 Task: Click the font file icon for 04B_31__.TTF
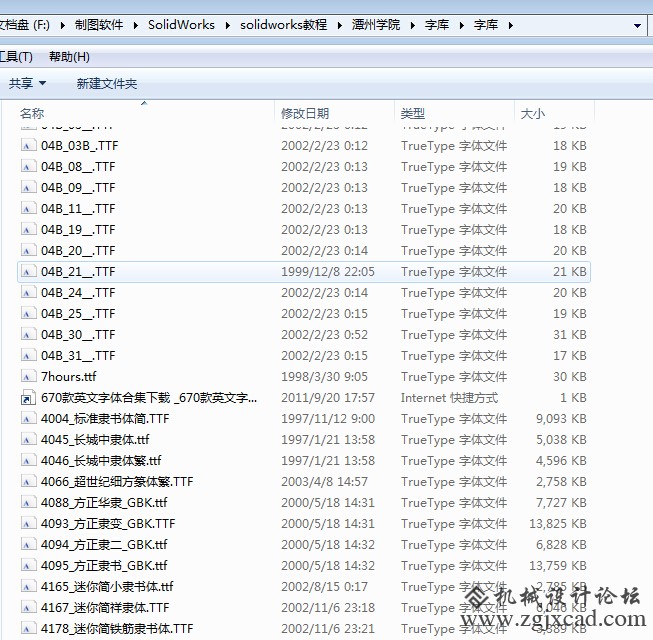28,355
